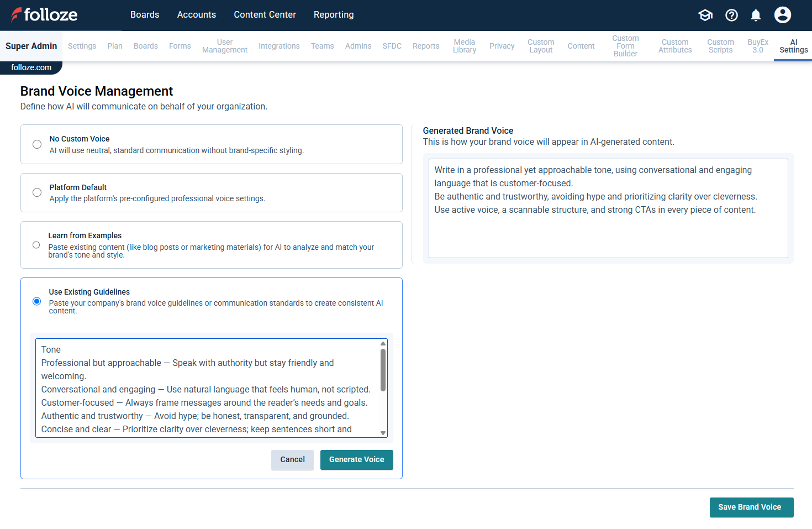Image resolution: width=812 pixels, height=529 pixels.
Task: Switch to the Integrations tab
Action: [279, 46]
